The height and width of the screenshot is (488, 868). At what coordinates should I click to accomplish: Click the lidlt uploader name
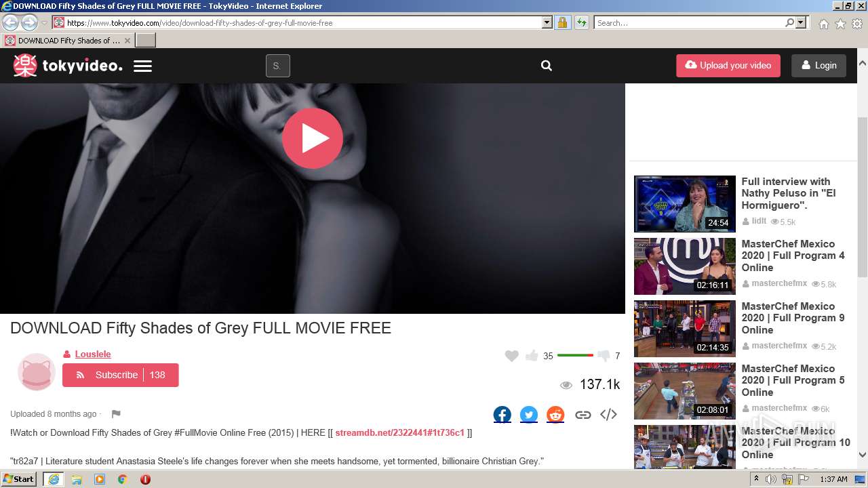[759, 221]
